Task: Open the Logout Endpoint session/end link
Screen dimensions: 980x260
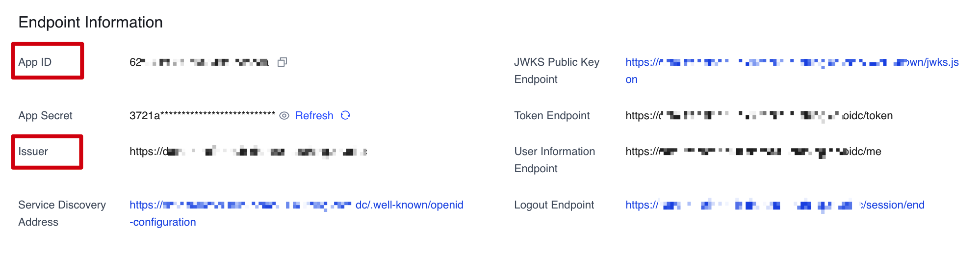Action: [x=774, y=205]
